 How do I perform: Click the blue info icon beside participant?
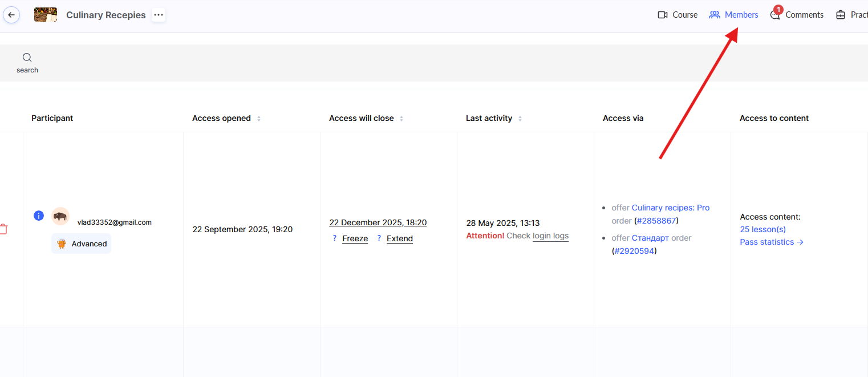click(x=39, y=216)
